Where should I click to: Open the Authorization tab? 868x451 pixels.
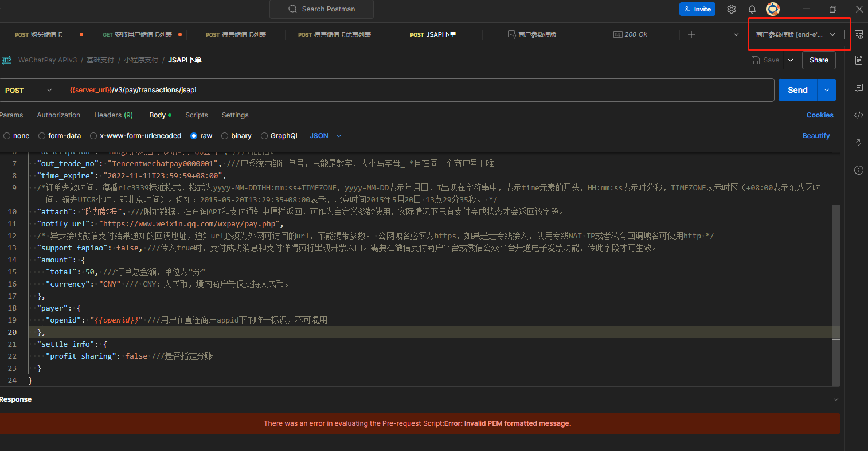point(58,115)
